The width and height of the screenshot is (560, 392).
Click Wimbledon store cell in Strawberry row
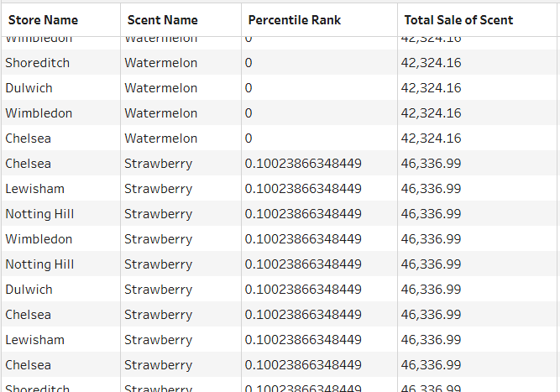tap(39, 239)
